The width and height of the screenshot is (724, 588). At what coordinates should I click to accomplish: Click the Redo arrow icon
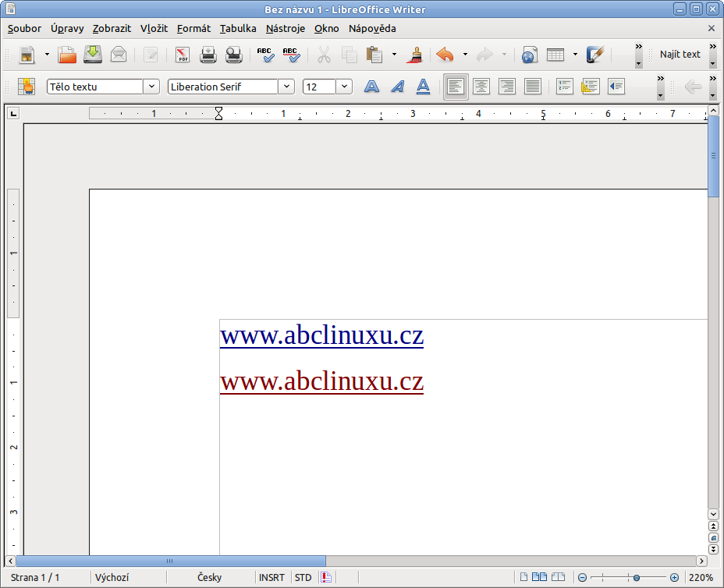tap(484, 55)
